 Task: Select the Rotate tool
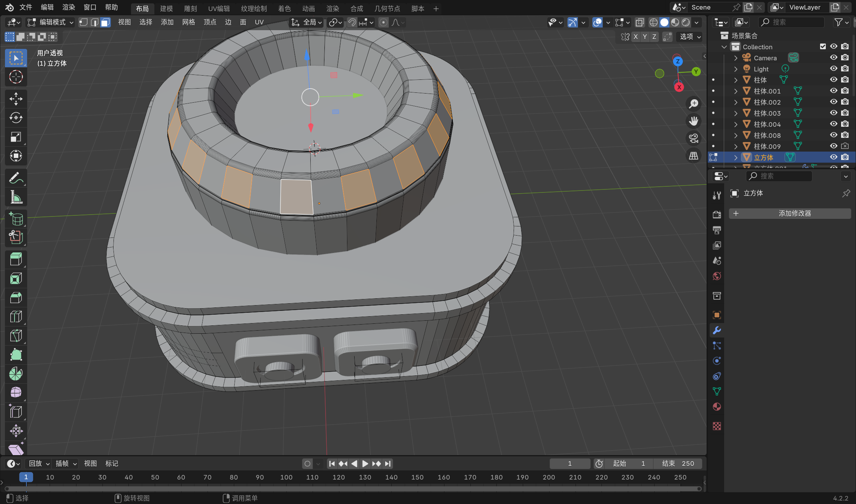(16, 118)
